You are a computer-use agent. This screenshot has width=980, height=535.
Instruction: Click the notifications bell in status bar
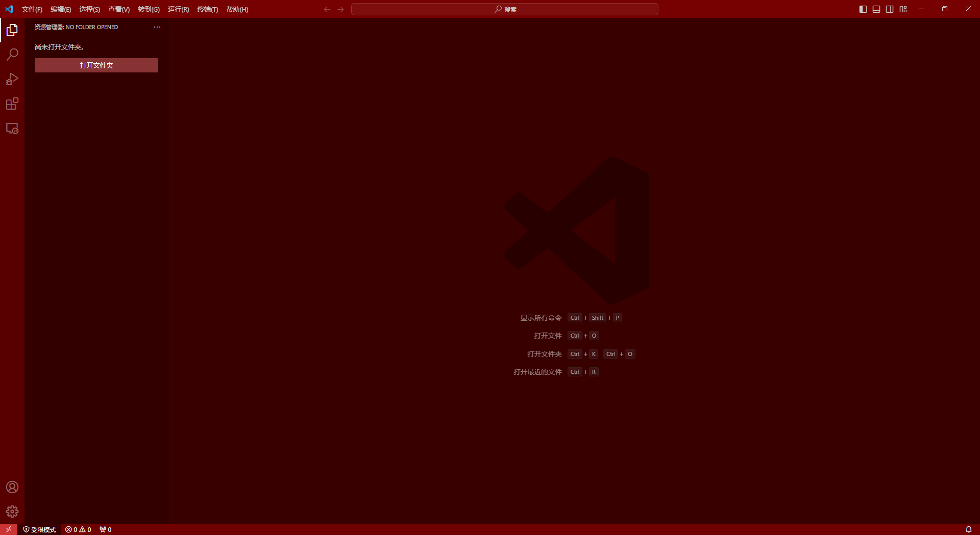tap(968, 529)
